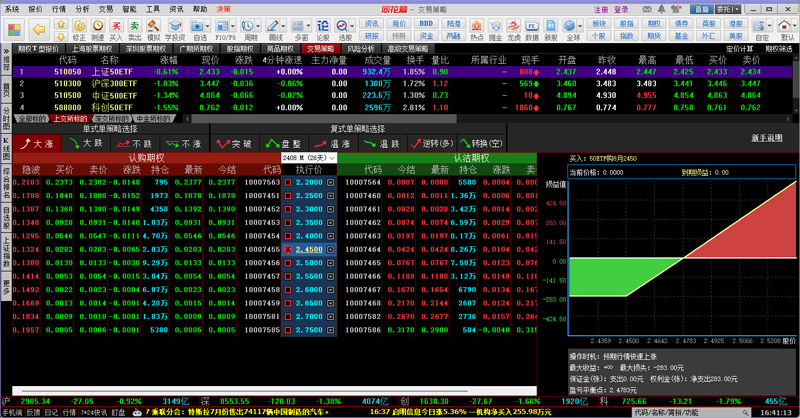Image resolution: width=800 pixels, height=418 pixels.
Task: Switch to the 期权T型报价 tab
Action: [x=38, y=48]
